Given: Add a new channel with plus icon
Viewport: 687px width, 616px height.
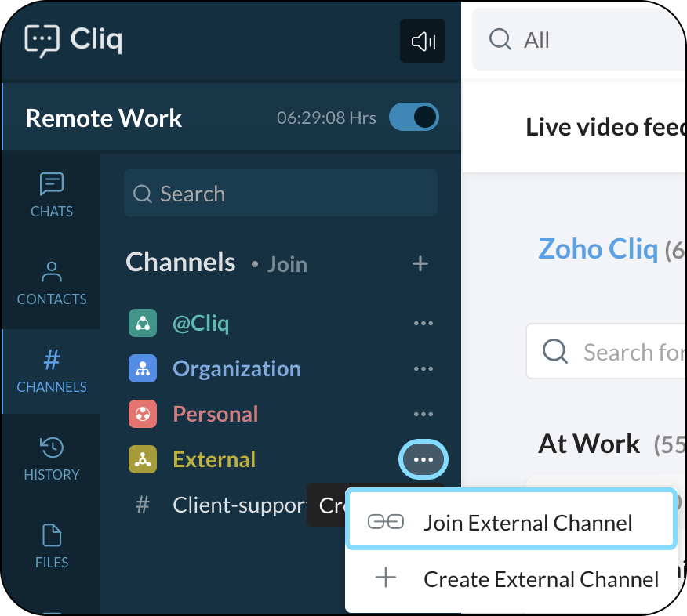Looking at the screenshot, I should 420,263.
